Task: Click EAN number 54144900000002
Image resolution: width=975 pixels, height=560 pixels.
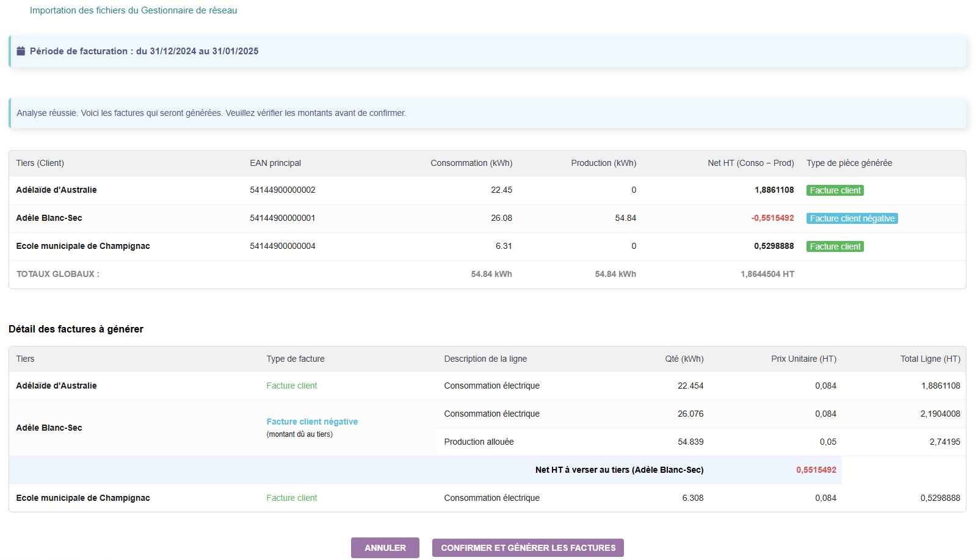Action: 283,190
